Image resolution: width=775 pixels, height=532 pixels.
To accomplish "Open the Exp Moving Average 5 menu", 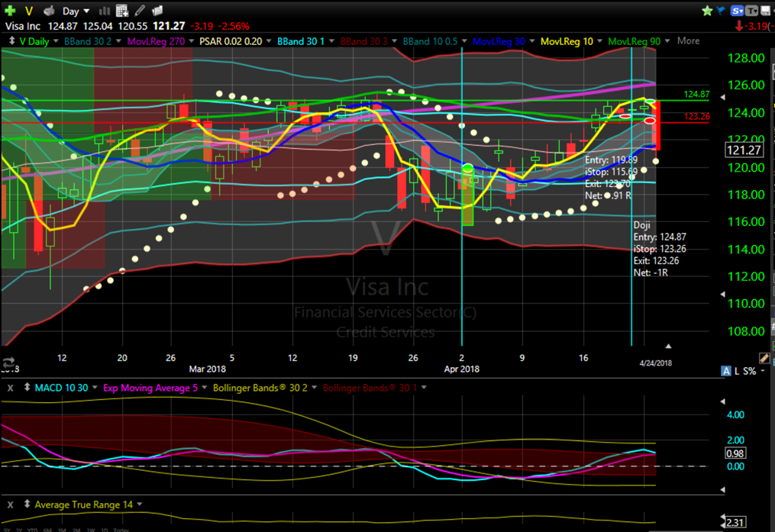I will coord(155,389).
